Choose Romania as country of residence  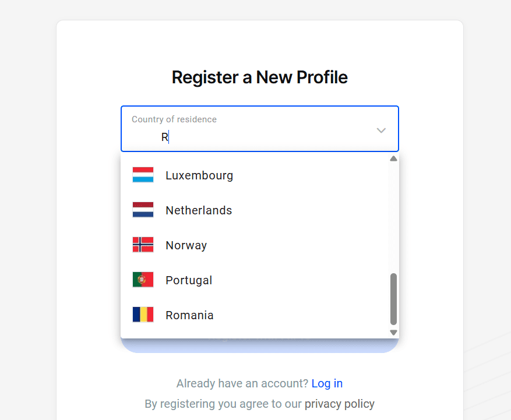click(x=189, y=315)
